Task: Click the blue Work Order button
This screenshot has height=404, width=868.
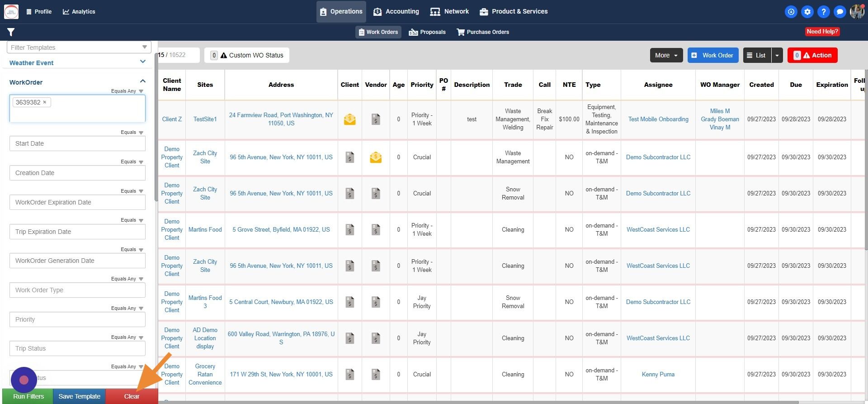Action: (x=713, y=55)
